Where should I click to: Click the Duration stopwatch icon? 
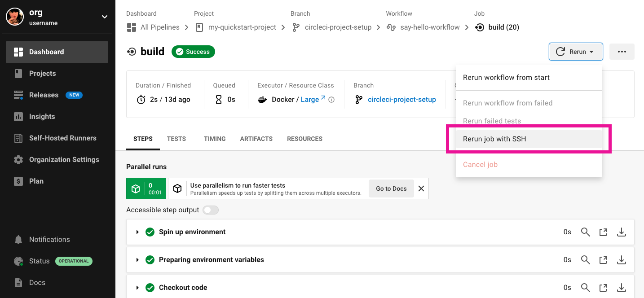coord(141,100)
